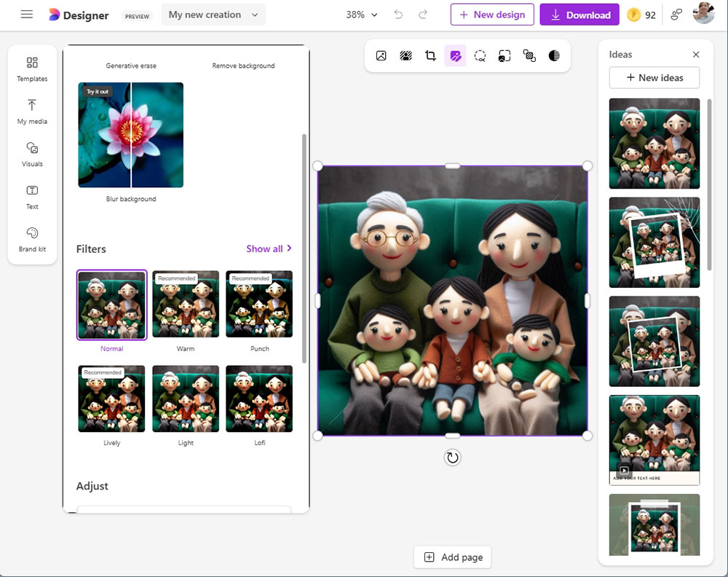Expand the My new creation dropdown

point(213,15)
